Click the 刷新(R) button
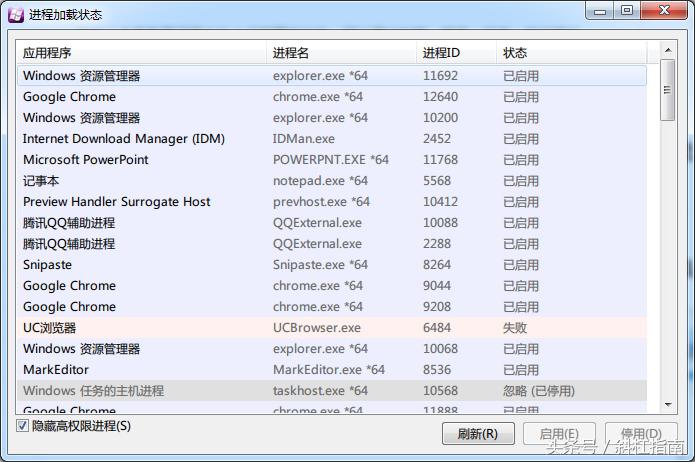This screenshot has height=462, width=695. pos(478,433)
